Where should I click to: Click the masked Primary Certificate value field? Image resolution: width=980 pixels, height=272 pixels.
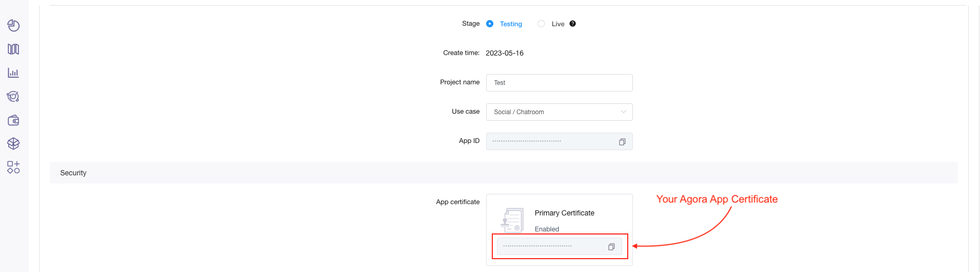(x=551, y=246)
